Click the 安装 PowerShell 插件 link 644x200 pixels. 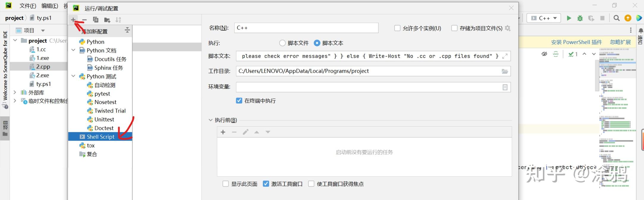point(576,42)
